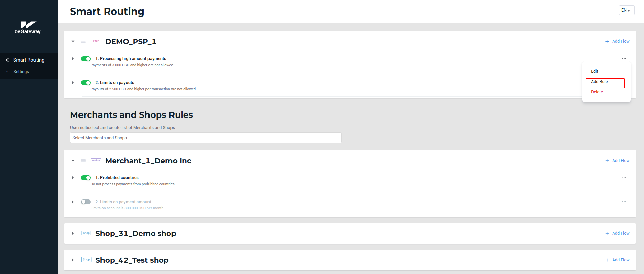Image resolution: width=644 pixels, height=274 pixels.
Task: Click the beGateway logo
Action: pyautogui.click(x=27, y=27)
